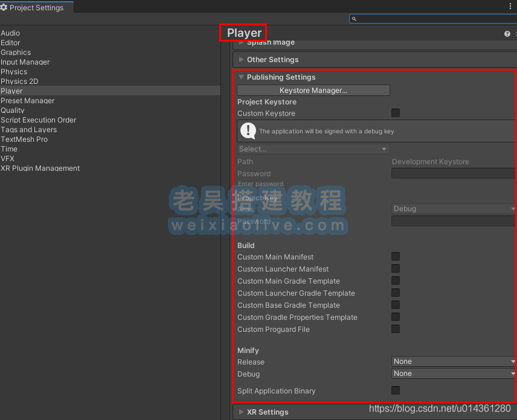Viewport: 517px width, 420px height.
Task: Open the keystore Select dropdown
Action: coord(313,148)
